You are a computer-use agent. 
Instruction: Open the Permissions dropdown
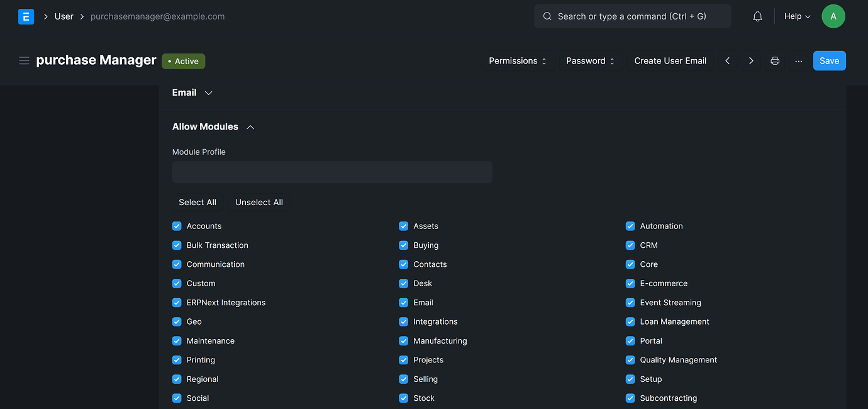coord(517,60)
